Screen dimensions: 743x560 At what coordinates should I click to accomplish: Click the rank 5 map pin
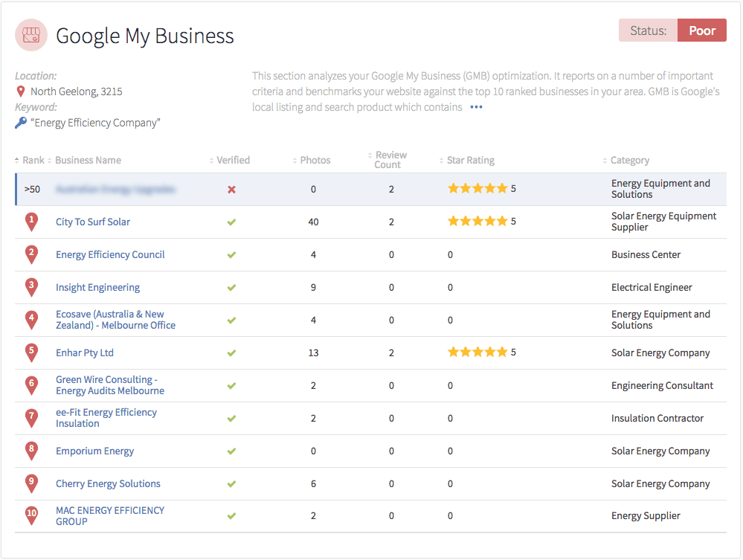coord(32,353)
